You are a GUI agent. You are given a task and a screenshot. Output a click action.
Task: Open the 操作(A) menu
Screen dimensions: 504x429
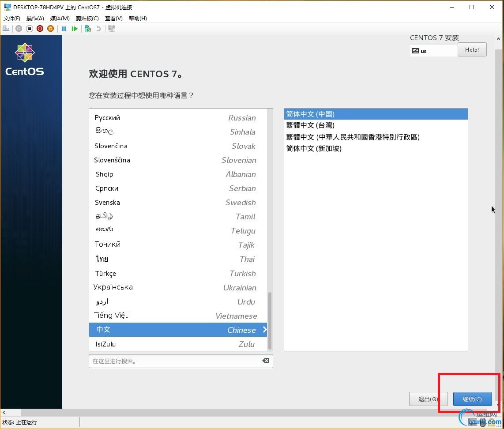(x=35, y=19)
